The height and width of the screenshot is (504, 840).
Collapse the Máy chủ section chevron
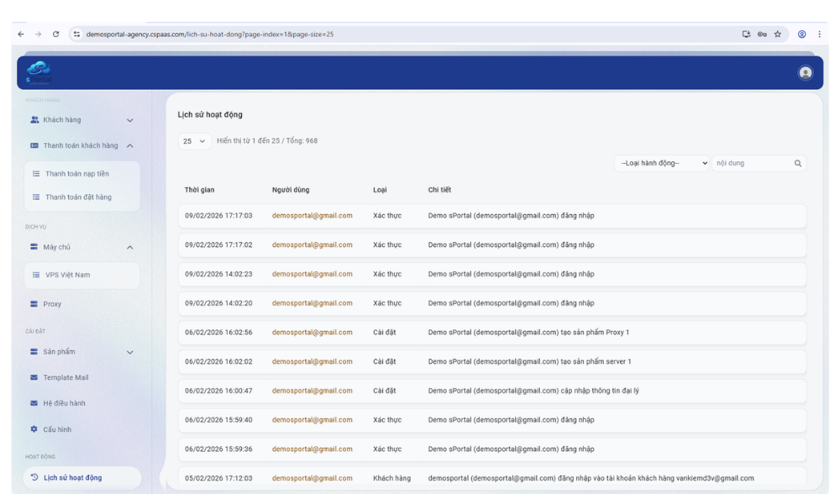click(x=129, y=248)
